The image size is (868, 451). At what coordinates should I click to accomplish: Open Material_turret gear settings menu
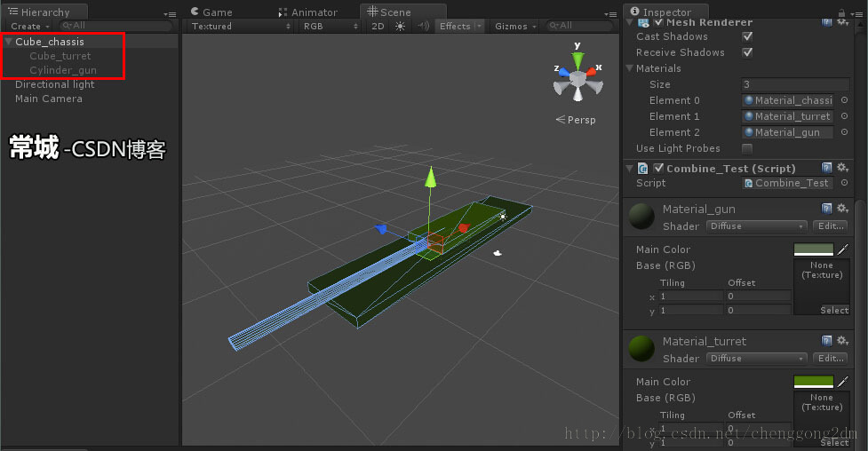click(x=842, y=340)
